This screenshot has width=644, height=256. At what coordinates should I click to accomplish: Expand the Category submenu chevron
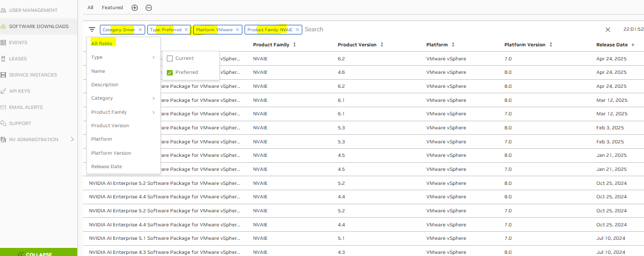tap(154, 99)
